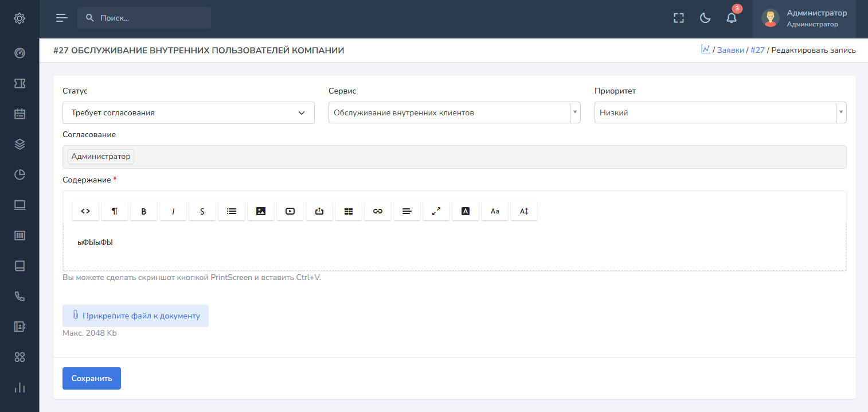The image size is (868, 412).
Task: Click the Bold formatting button
Action: tap(144, 211)
